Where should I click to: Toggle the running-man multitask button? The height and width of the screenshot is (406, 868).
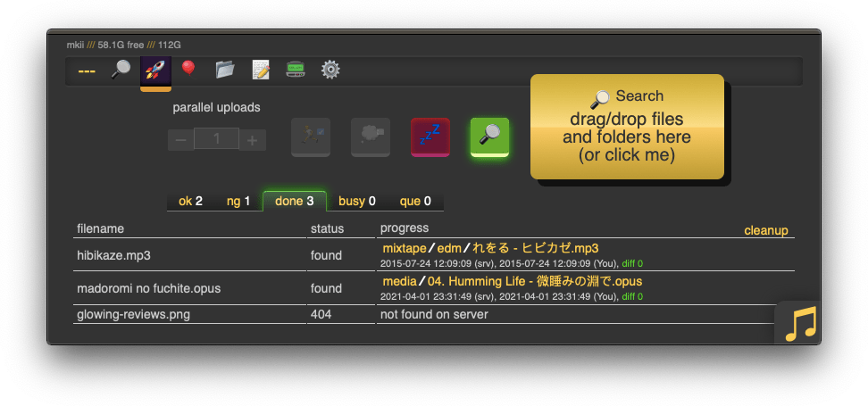pyautogui.click(x=311, y=137)
